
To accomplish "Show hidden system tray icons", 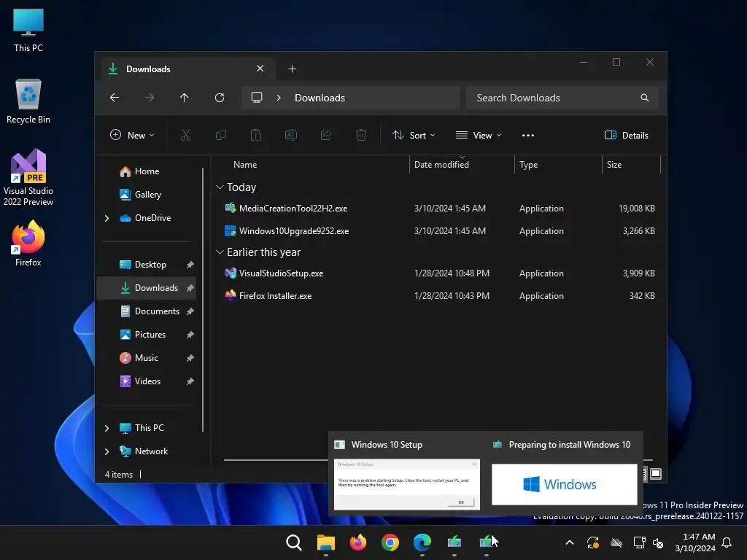I will (x=569, y=542).
